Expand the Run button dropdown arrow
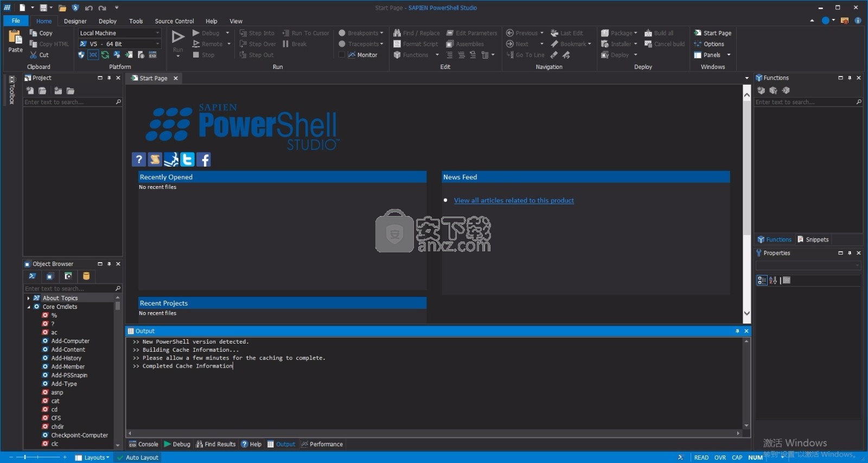 click(178, 56)
